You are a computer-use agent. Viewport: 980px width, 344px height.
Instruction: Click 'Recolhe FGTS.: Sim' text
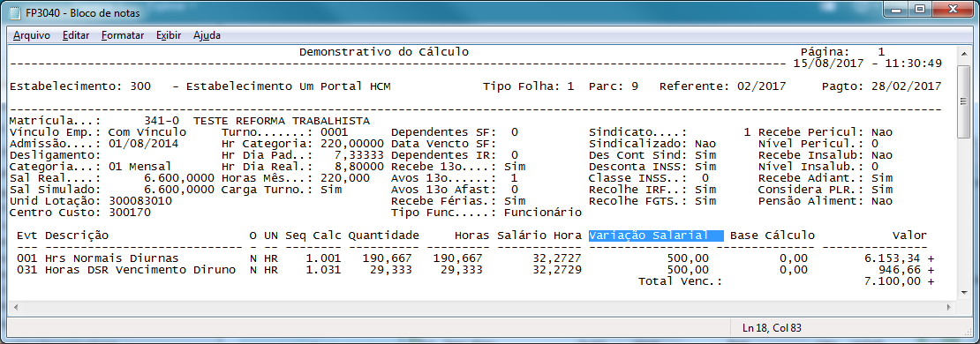[652, 201]
